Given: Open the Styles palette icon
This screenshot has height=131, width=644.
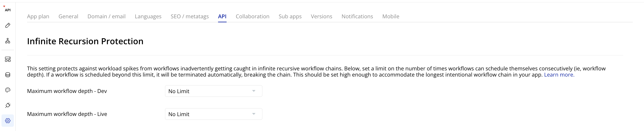Looking at the screenshot, I should [8, 90].
